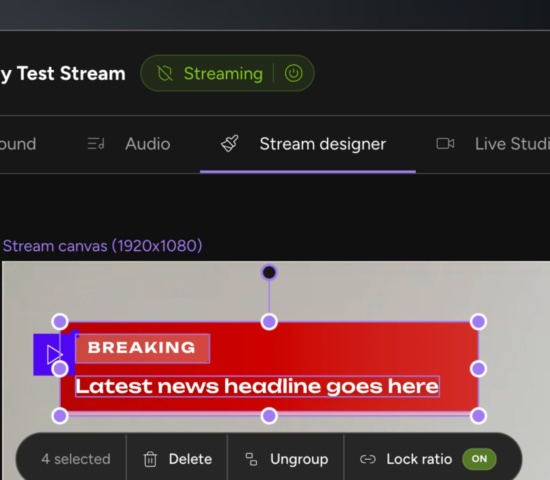The width and height of the screenshot is (550, 480).
Task: Click the right-middle resize handle
Action: (x=478, y=369)
